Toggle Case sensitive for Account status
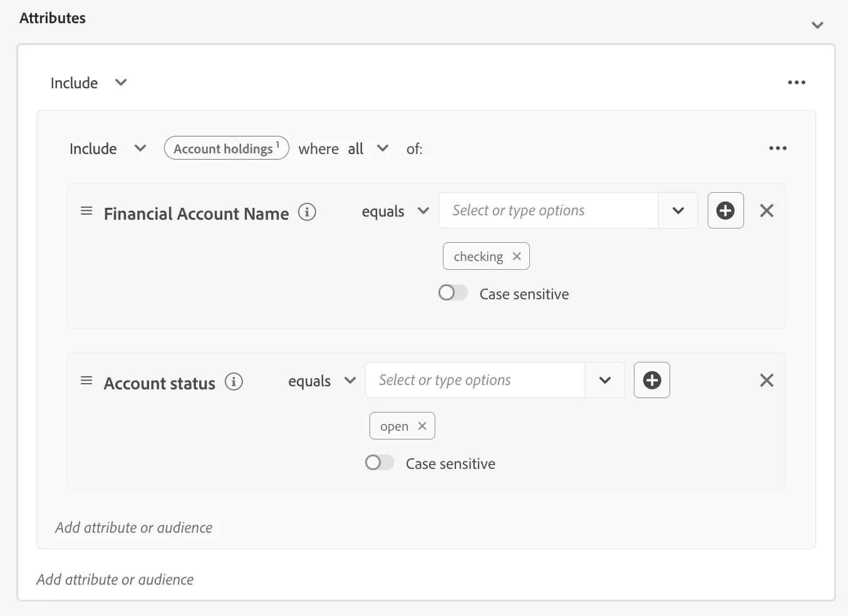 (x=380, y=463)
